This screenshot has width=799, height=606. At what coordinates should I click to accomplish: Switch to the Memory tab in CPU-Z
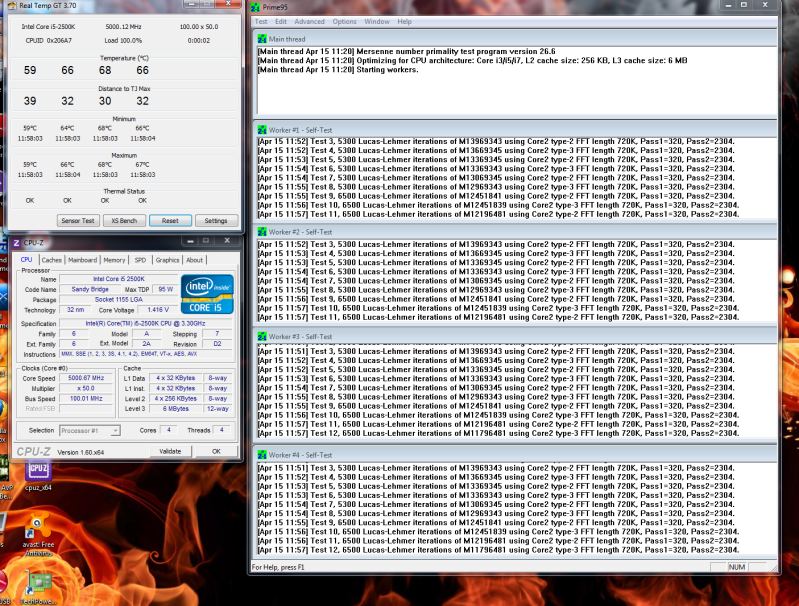(x=114, y=260)
